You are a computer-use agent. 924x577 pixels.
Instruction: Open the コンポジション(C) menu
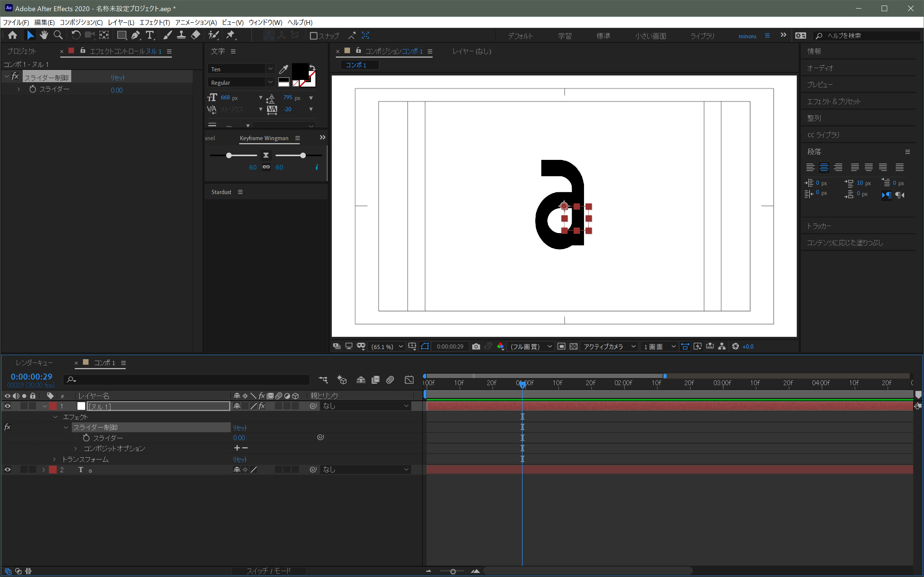point(81,23)
